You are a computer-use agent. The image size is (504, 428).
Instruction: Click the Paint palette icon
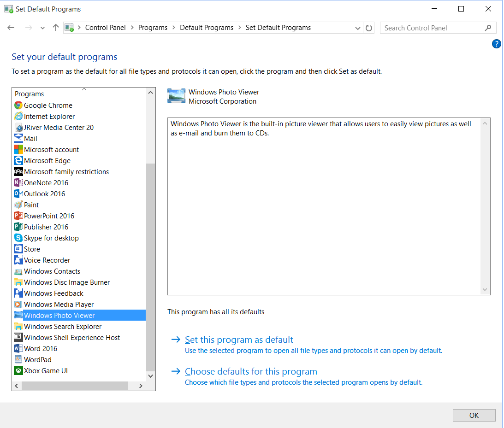pyautogui.click(x=18, y=205)
